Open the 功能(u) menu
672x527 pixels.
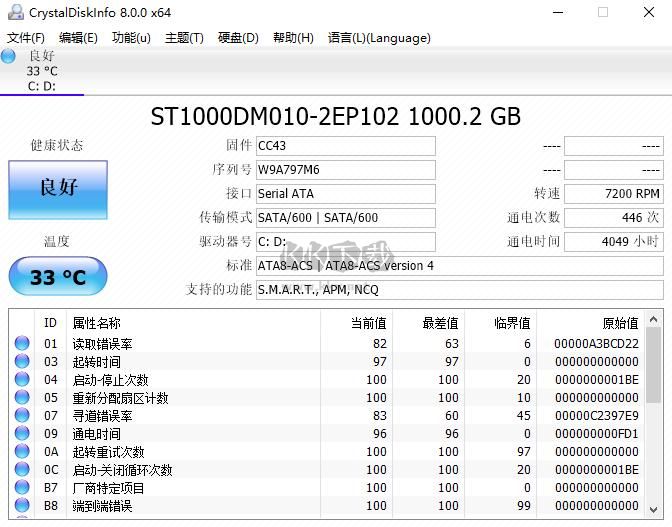click(131, 38)
